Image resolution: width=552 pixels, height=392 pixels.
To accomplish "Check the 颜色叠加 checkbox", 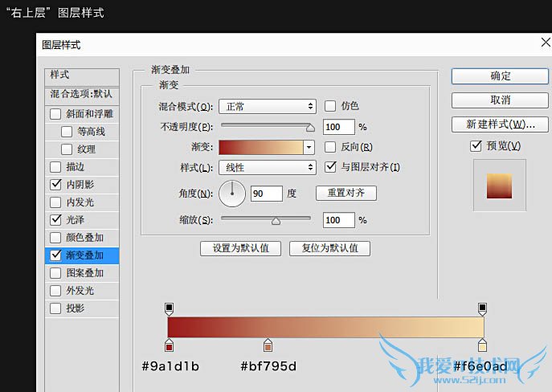I will [55, 238].
